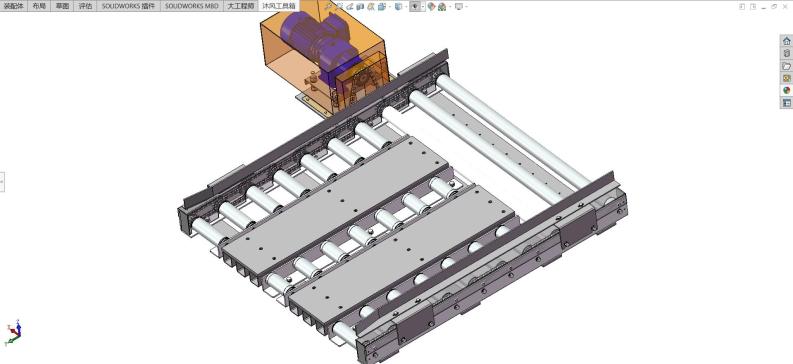Image resolution: width=793 pixels, height=364 pixels.
Task: Click the Apply Scene icon
Action: [442, 7]
